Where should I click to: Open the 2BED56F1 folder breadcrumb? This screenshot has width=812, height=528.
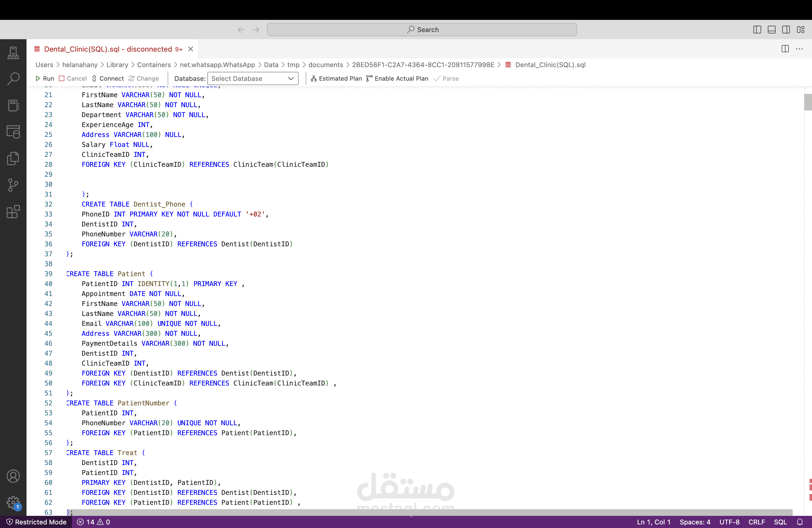(423, 65)
